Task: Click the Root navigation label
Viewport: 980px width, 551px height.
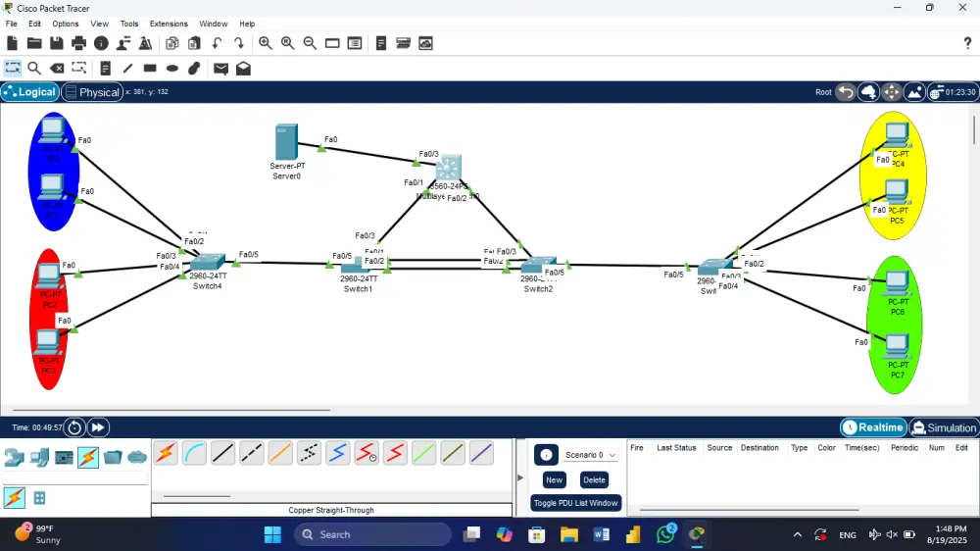Action: (x=823, y=92)
